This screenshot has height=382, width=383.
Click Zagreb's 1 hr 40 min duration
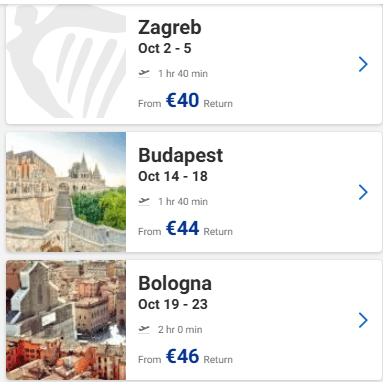point(183,74)
